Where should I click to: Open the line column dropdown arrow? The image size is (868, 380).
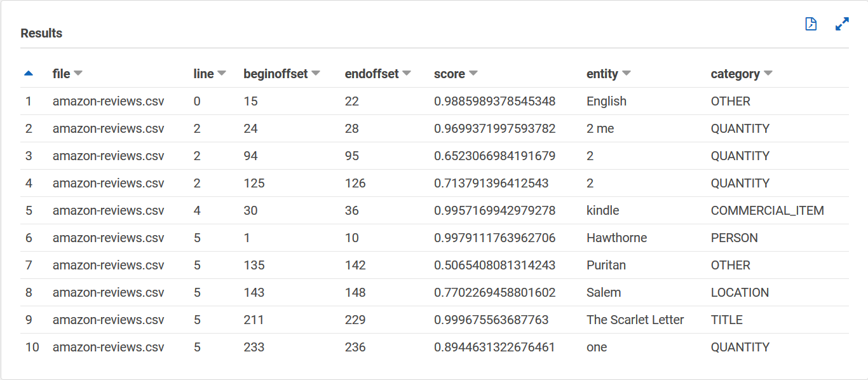pyautogui.click(x=222, y=74)
